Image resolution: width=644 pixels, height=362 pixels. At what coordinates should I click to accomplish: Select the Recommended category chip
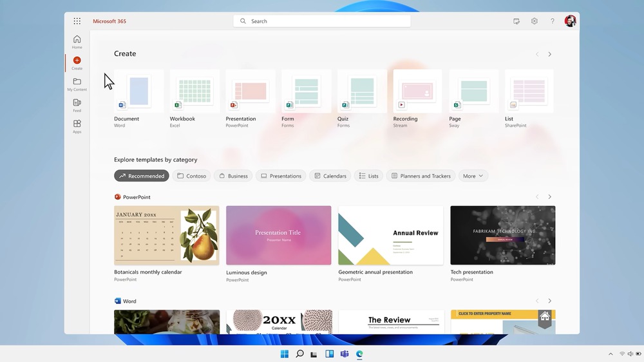pos(142,176)
